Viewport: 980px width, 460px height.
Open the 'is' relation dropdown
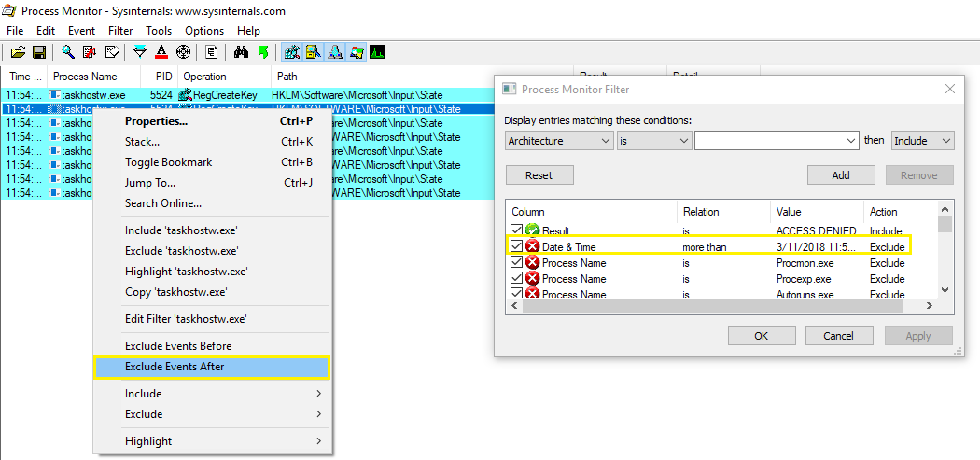pyautogui.click(x=653, y=141)
